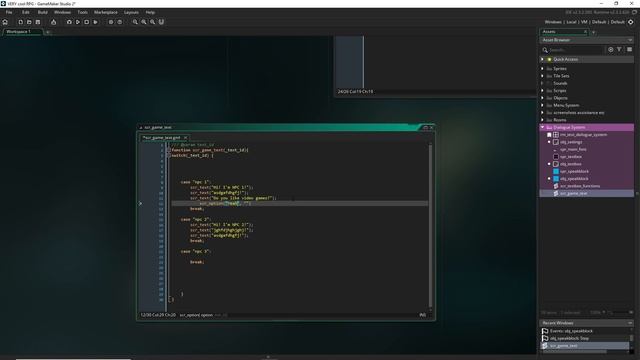Click the rm_test_dialogue_system room icon
The width and height of the screenshot is (640, 360).
pyautogui.click(x=556, y=135)
